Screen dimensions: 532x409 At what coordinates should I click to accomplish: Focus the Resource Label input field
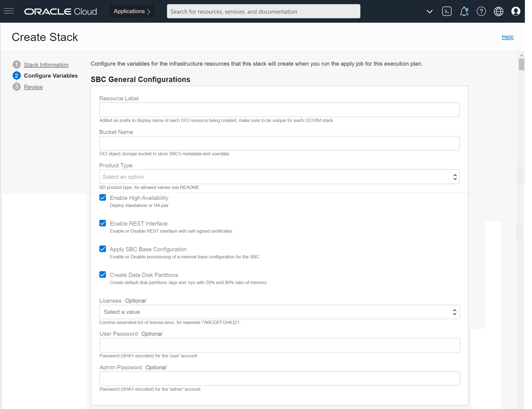pos(279,110)
